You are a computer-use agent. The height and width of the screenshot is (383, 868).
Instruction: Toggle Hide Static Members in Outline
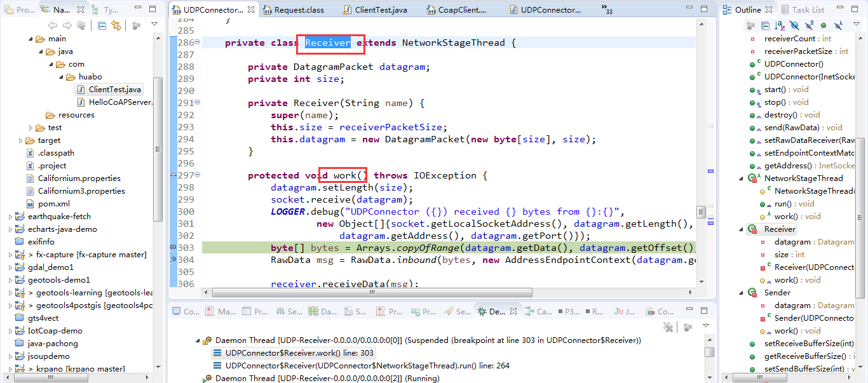coord(809,25)
